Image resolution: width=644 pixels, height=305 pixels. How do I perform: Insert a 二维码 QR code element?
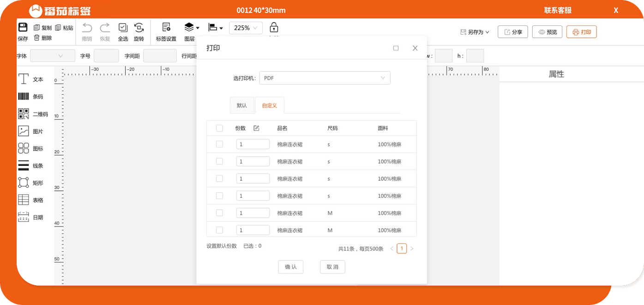click(x=30, y=114)
